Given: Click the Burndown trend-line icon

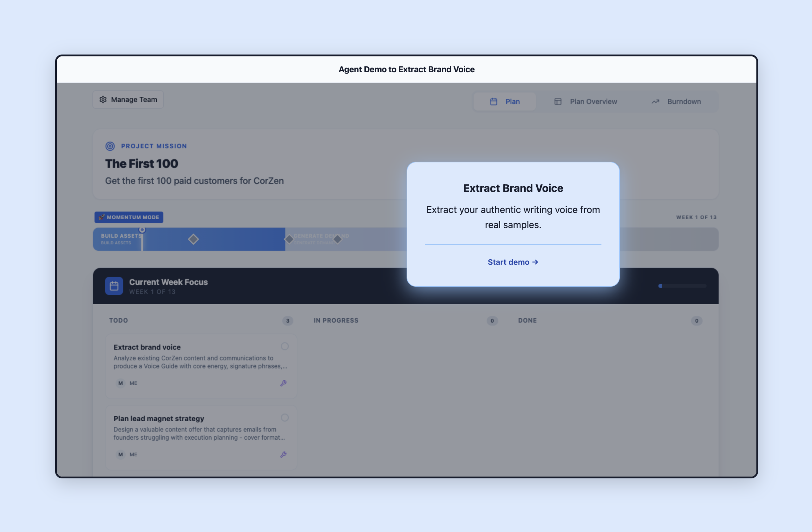Looking at the screenshot, I should point(655,101).
